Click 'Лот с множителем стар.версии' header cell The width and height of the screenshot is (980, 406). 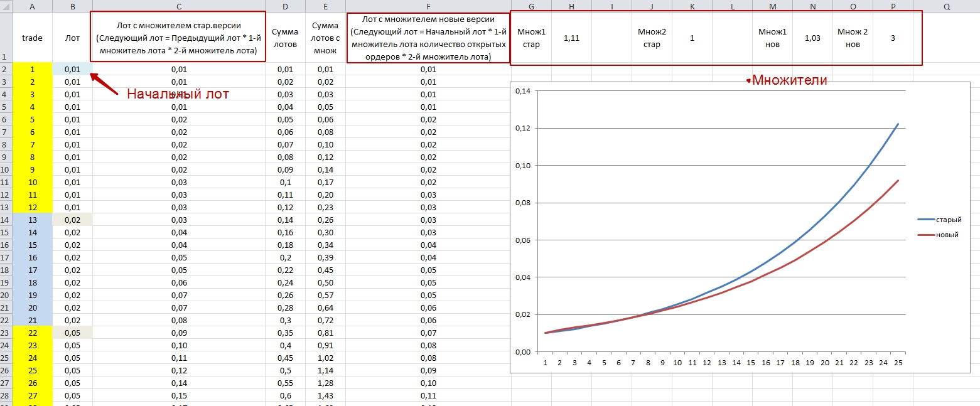[x=179, y=37]
